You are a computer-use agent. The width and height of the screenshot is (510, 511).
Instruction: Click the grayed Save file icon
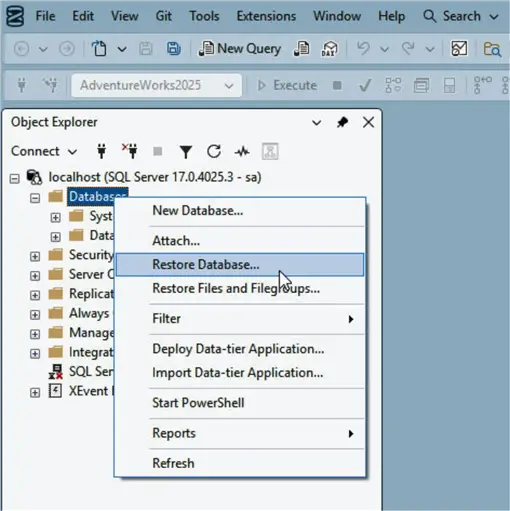pyautogui.click(x=146, y=49)
